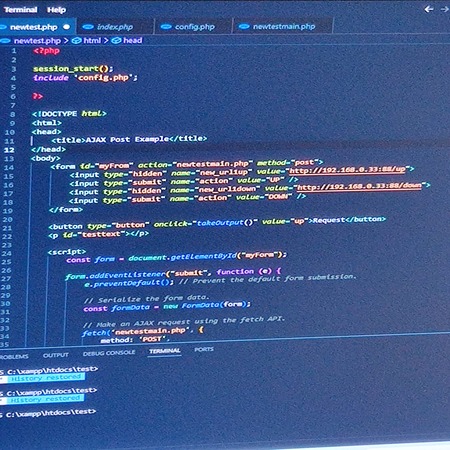Click the html symbol icon in breadcrumb
This screenshot has height=450, width=450.
(x=77, y=41)
